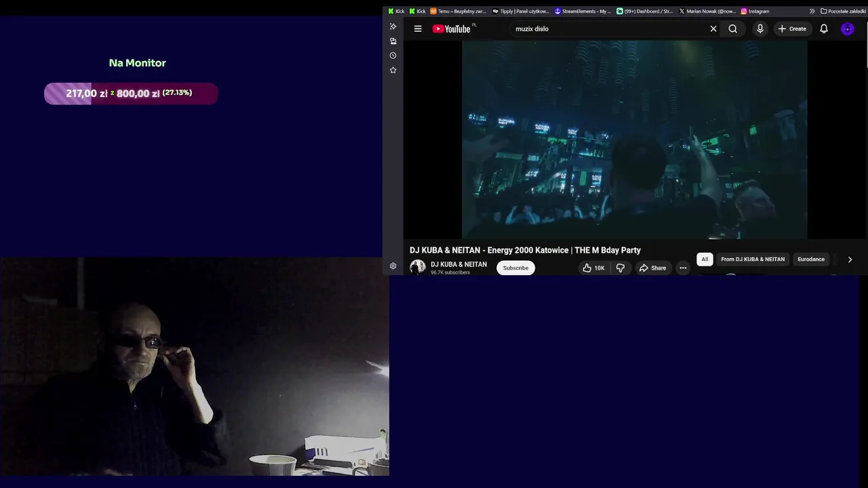Open the three-dot more actions menu
The height and width of the screenshot is (488, 868).
683,268
